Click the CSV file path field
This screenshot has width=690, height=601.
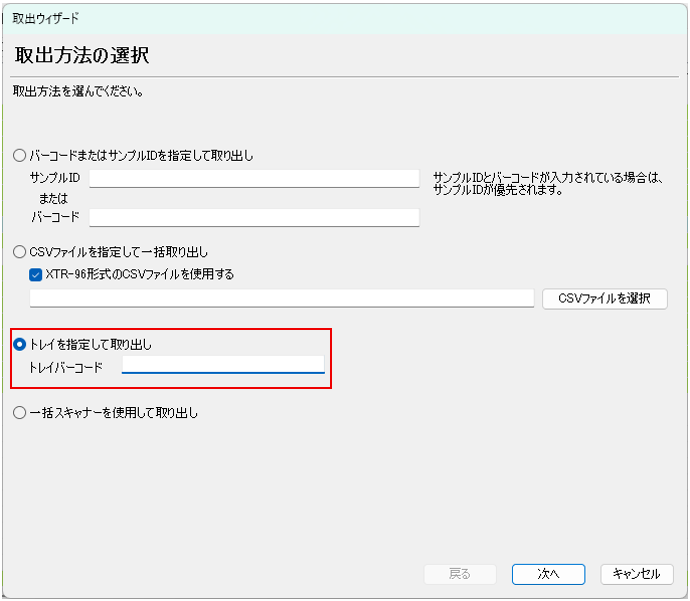click(x=282, y=298)
